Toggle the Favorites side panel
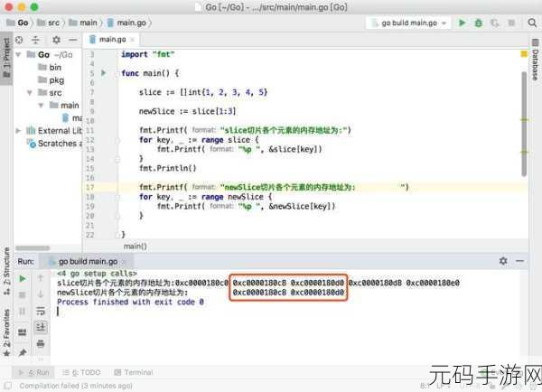 (x=6, y=332)
